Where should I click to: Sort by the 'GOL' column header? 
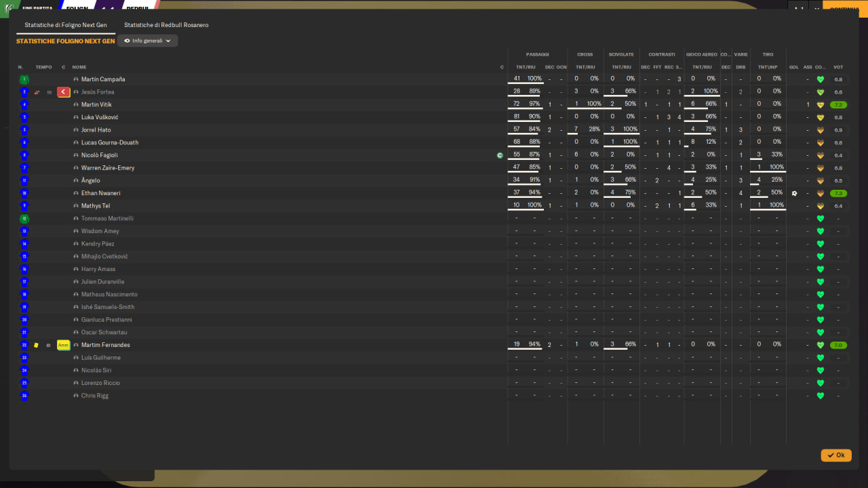tap(794, 67)
